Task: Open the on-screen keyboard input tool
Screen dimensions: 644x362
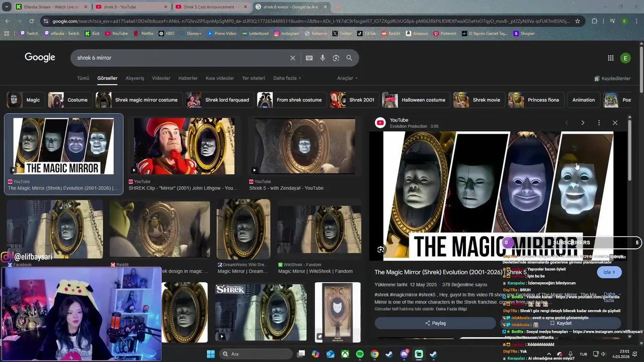Action: pyautogui.click(x=309, y=58)
